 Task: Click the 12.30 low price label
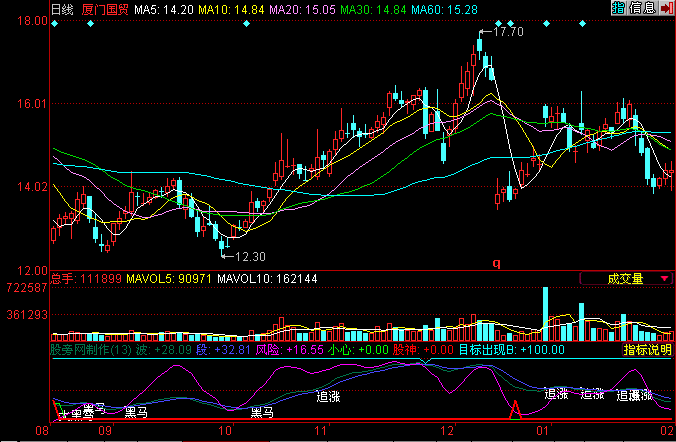pos(250,256)
